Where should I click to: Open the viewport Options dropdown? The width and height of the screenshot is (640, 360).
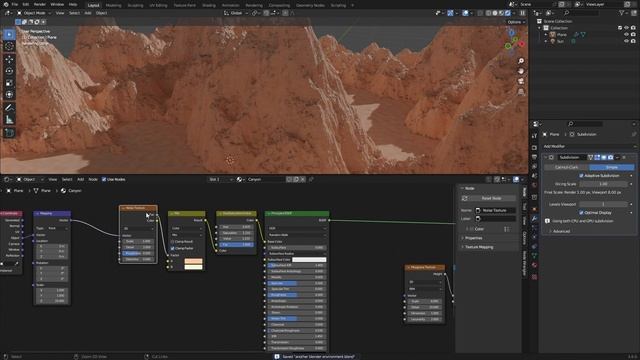pyautogui.click(x=516, y=22)
